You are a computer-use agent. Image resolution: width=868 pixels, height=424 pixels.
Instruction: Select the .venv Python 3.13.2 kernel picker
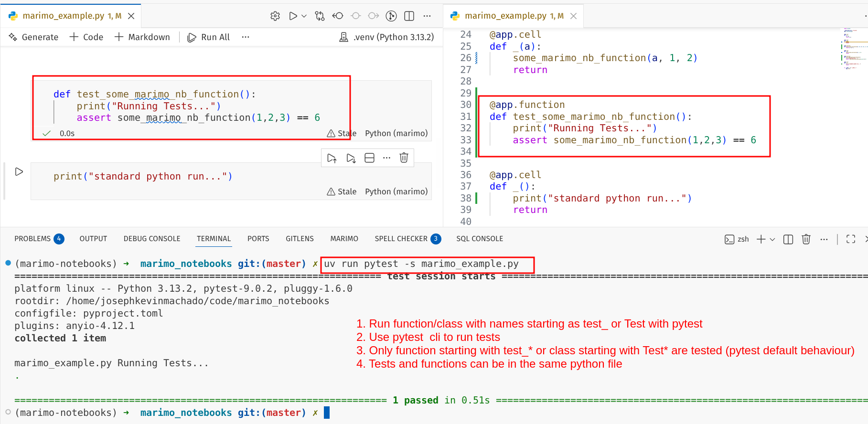click(386, 37)
